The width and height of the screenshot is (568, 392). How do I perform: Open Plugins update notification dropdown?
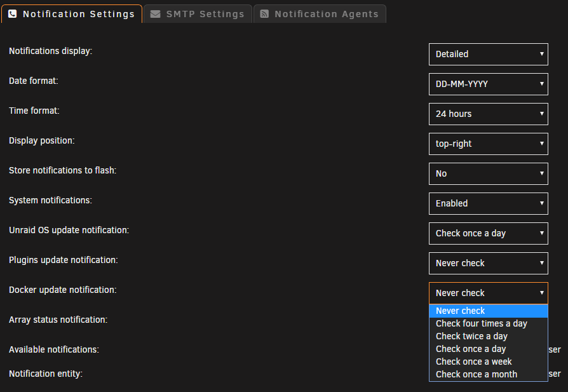coord(489,264)
